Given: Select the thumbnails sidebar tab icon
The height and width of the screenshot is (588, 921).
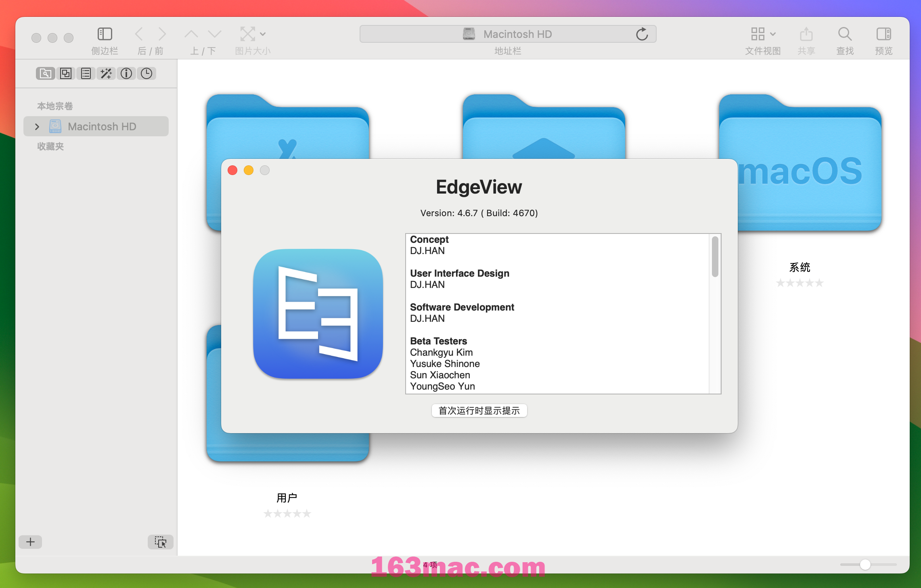Looking at the screenshot, I should [66, 73].
